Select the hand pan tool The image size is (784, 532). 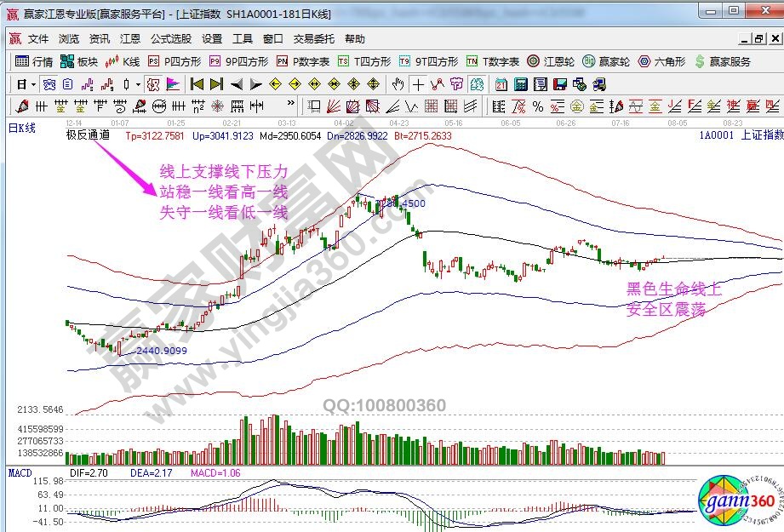(x=398, y=84)
